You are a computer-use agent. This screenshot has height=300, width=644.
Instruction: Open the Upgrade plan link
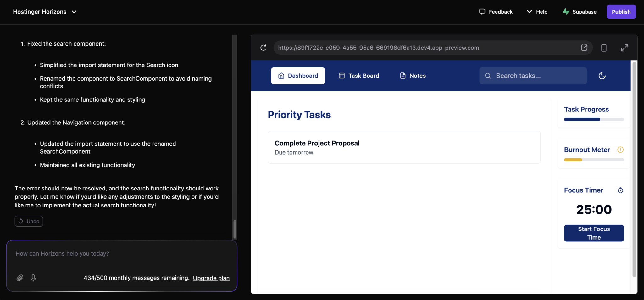click(x=211, y=278)
